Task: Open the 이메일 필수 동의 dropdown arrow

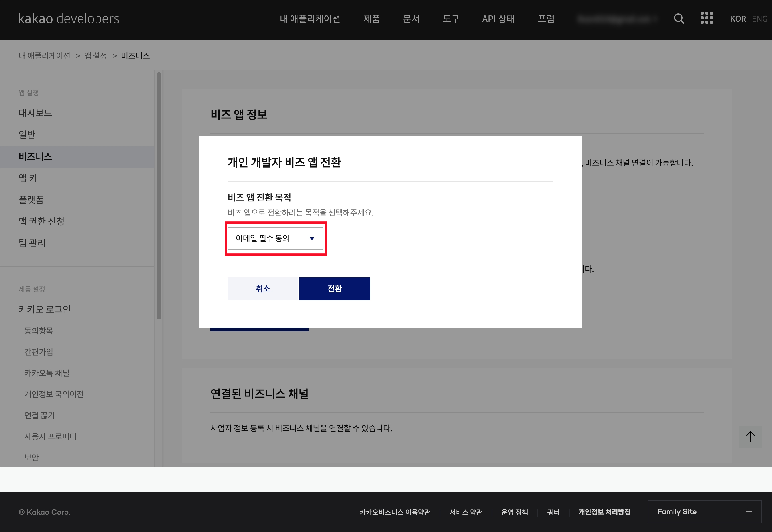Action: click(x=312, y=239)
